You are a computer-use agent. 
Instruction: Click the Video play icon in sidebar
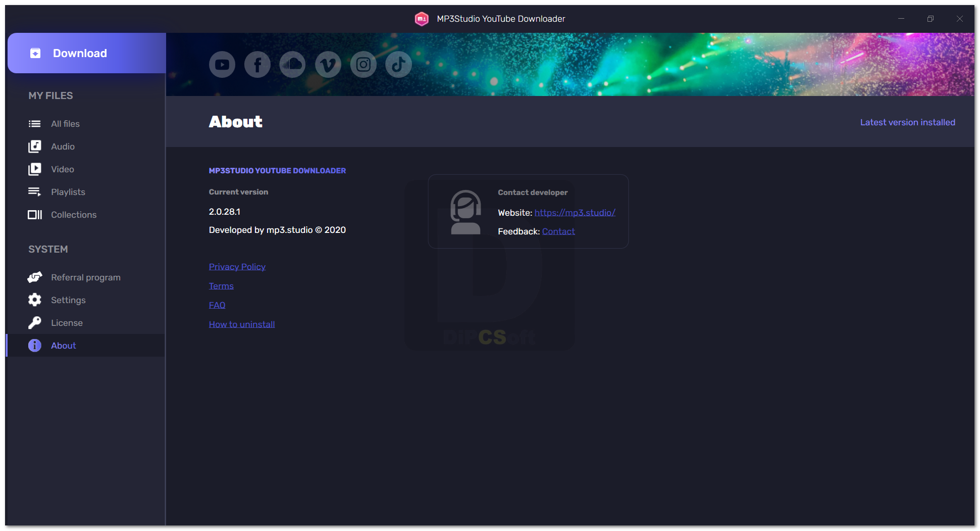tap(35, 169)
